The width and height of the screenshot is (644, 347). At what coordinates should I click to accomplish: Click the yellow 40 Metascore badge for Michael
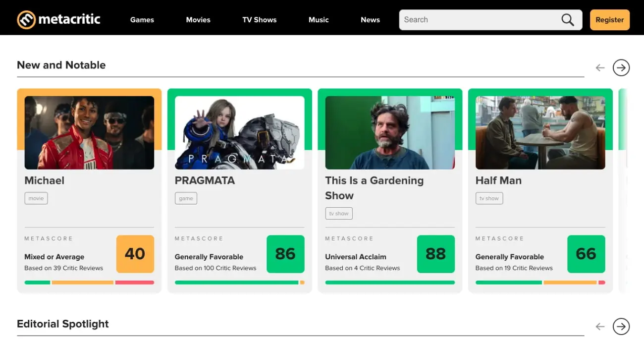pyautogui.click(x=135, y=254)
